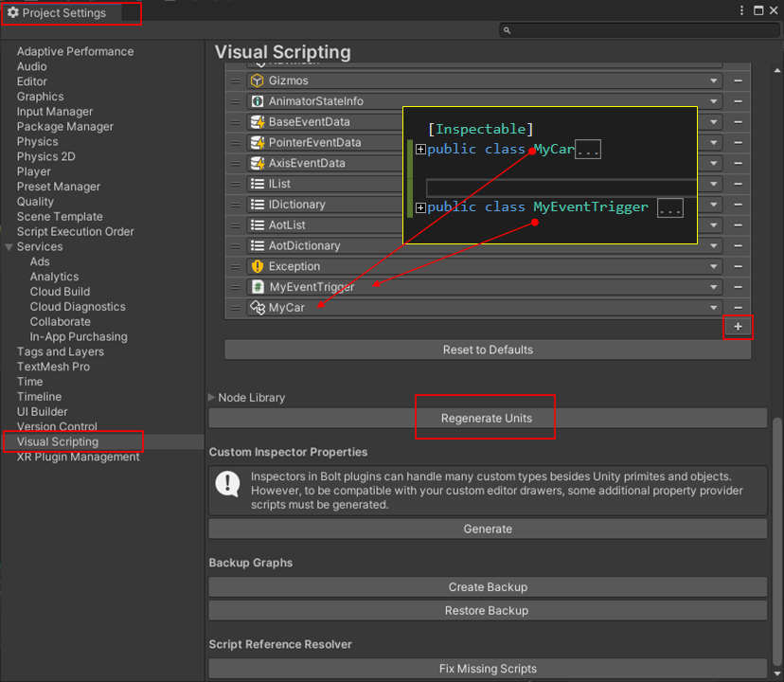Click the IDictionary list icon

tap(258, 205)
